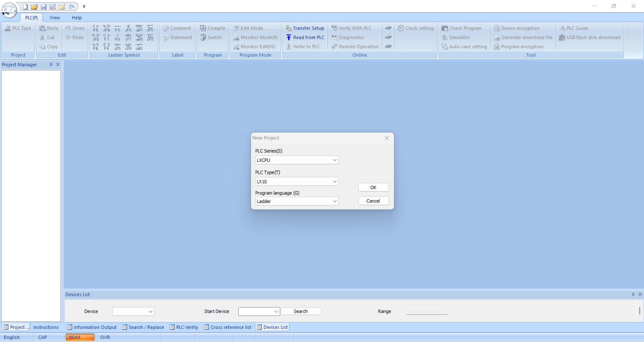Click the open folder icon in quick access toolbar
The width and height of the screenshot is (644, 342).
(34, 7)
